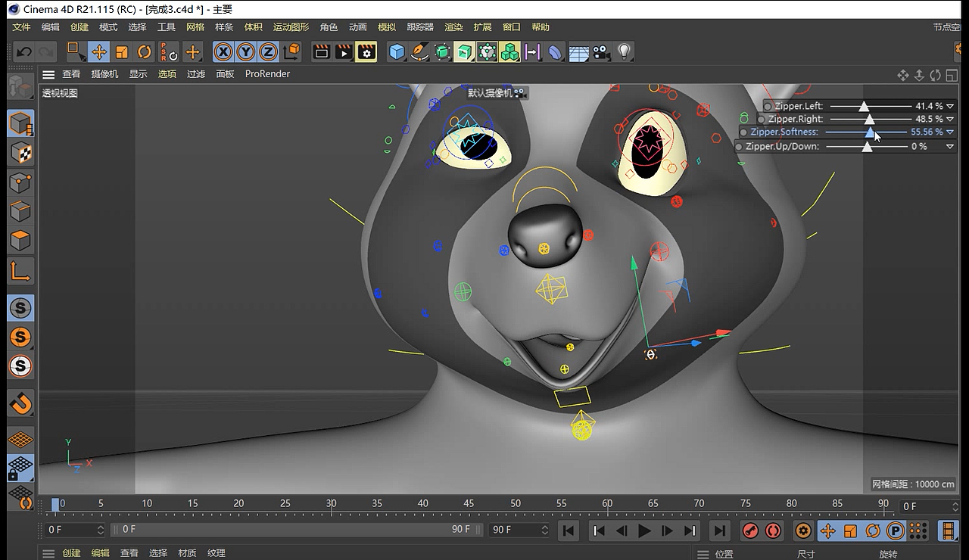The width and height of the screenshot is (969, 560).
Task: Open the 运动图形 menu
Action: pyautogui.click(x=291, y=27)
